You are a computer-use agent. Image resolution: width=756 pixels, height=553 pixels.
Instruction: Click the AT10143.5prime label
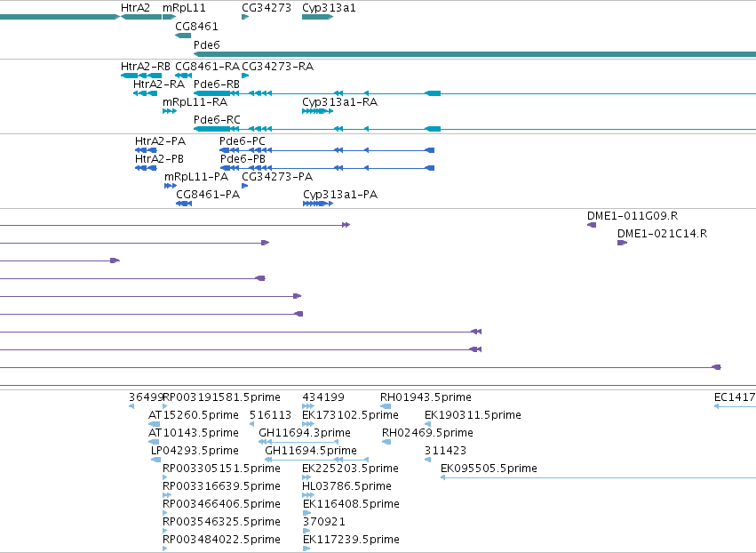point(194,433)
